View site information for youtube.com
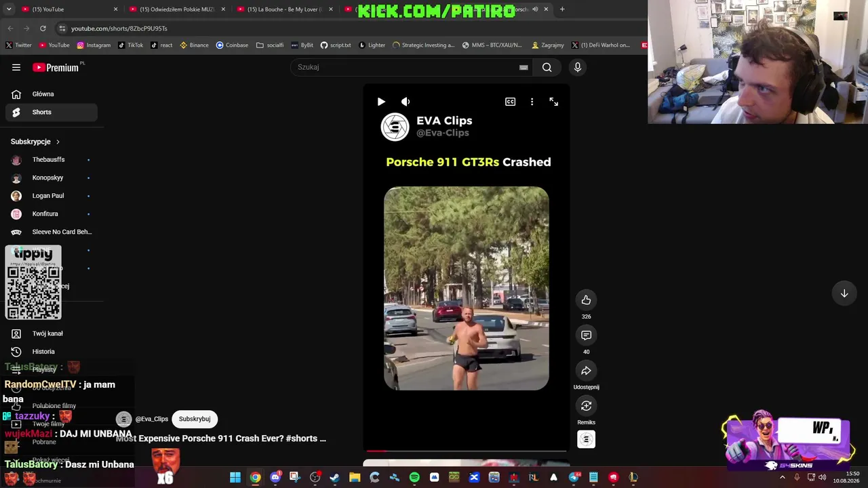 click(62, 28)
